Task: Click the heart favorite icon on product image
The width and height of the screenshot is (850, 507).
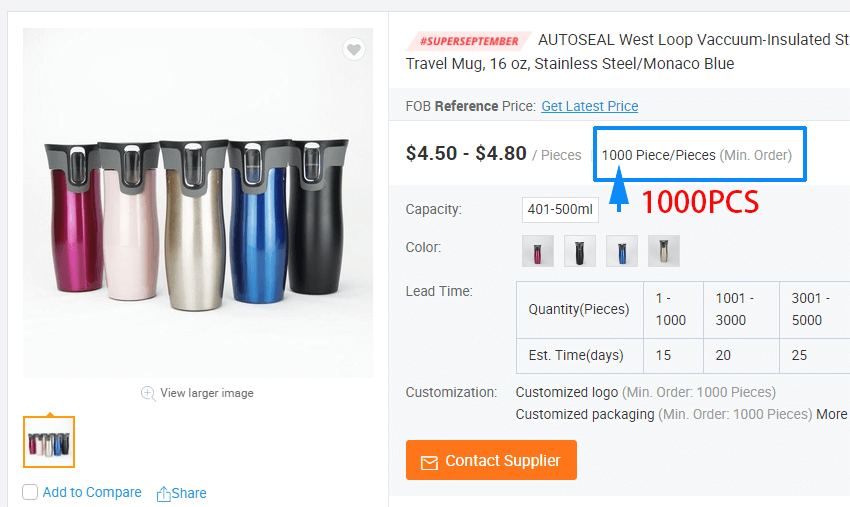Action: pos(354,49)
